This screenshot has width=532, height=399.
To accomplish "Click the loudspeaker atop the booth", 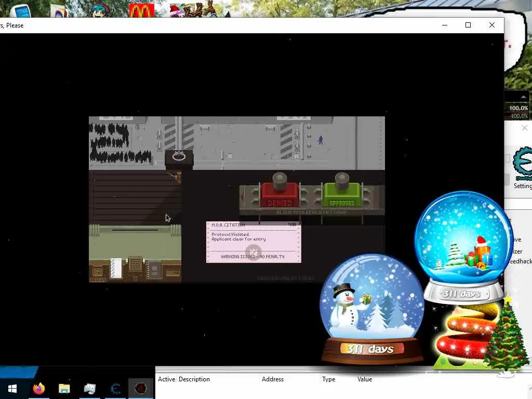I will pos(179,157).
